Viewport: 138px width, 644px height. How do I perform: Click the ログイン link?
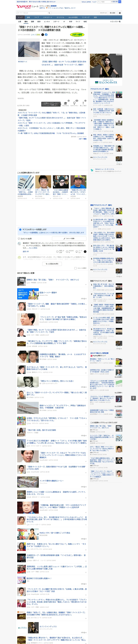click(42, 8)
